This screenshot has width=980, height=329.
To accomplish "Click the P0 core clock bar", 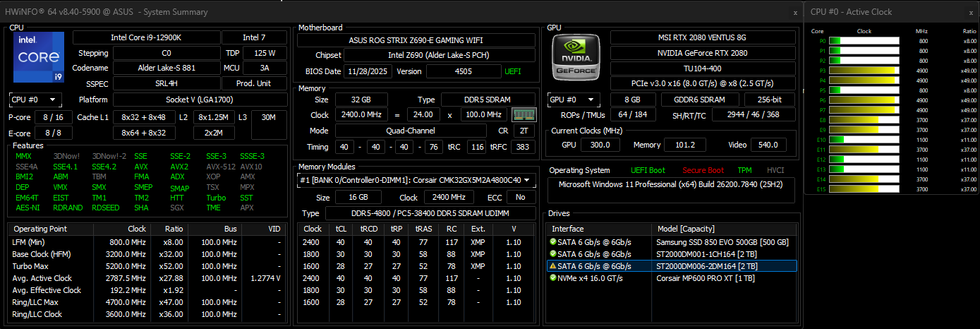I will [864, 41].
